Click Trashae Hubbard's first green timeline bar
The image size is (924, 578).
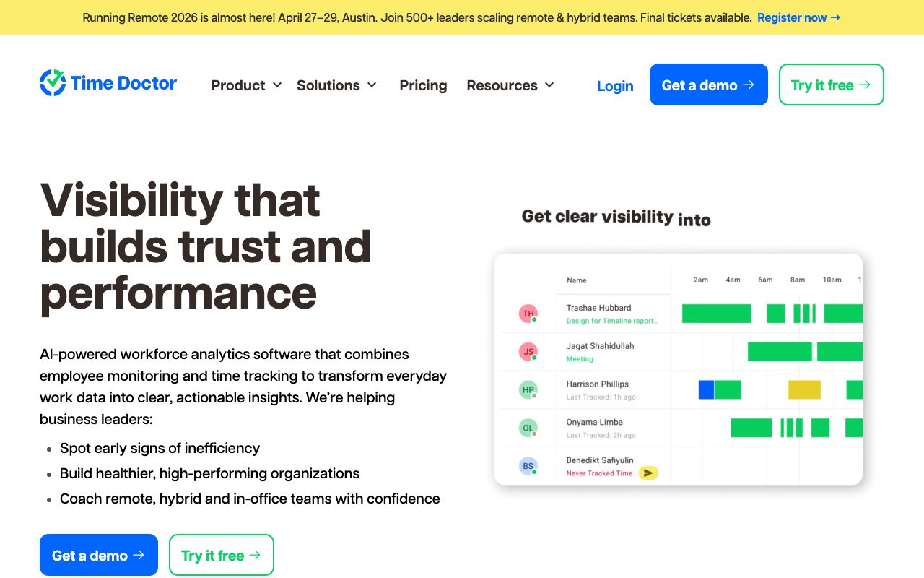[716, 314]
